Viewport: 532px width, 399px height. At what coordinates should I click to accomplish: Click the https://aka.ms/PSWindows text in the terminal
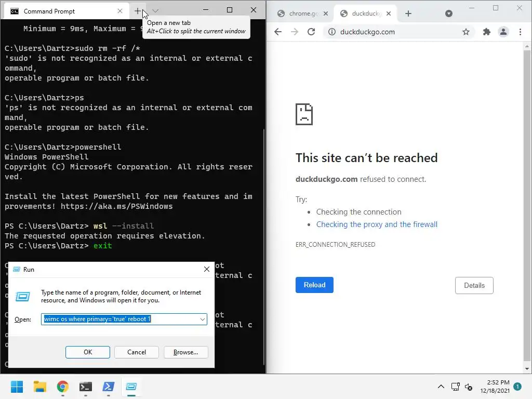(x=116, y=206)
